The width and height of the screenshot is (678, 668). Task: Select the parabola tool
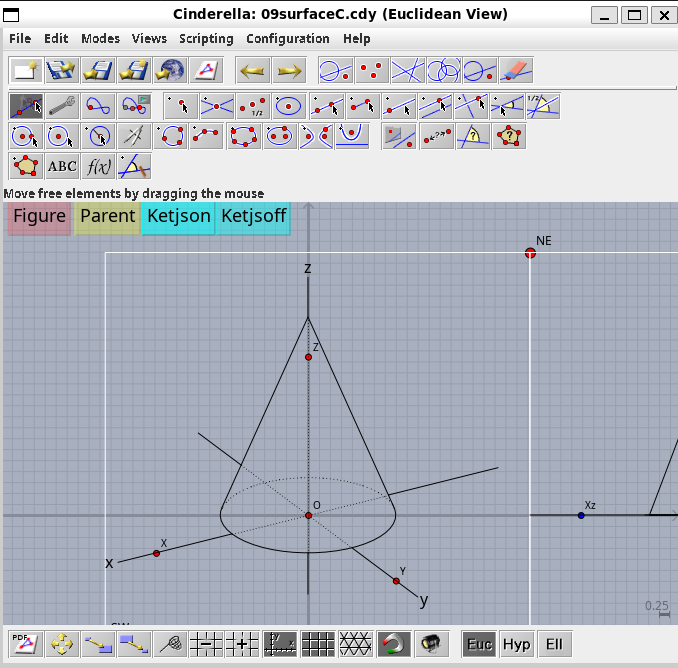(352, 136)
